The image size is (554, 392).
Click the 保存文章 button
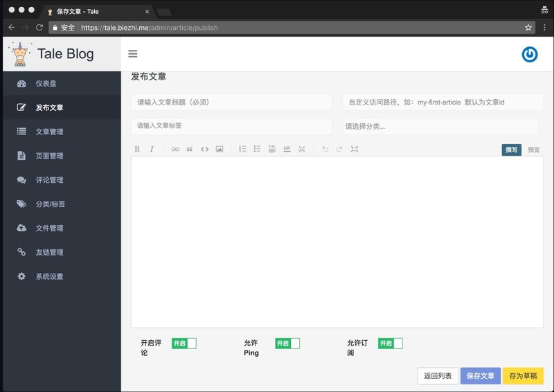tap(480, 375)
